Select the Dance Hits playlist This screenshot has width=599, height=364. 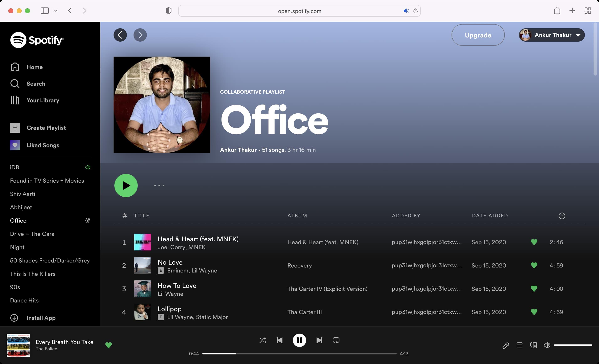click(24, 300)
